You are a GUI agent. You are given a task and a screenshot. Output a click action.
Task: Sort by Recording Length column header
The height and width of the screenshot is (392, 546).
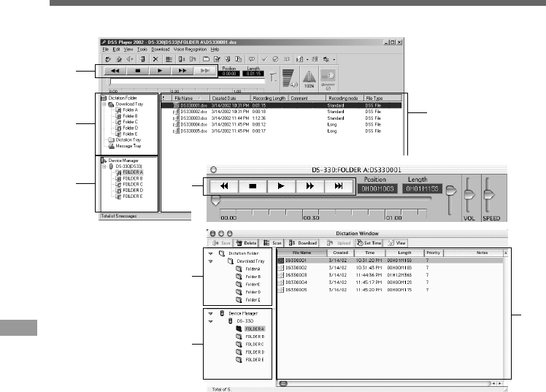[269, 98]
